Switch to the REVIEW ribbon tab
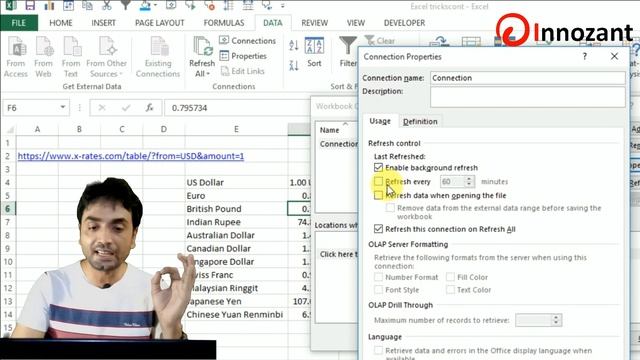The width and height of the screenshot is (640, 360). (x=315, y=23)
